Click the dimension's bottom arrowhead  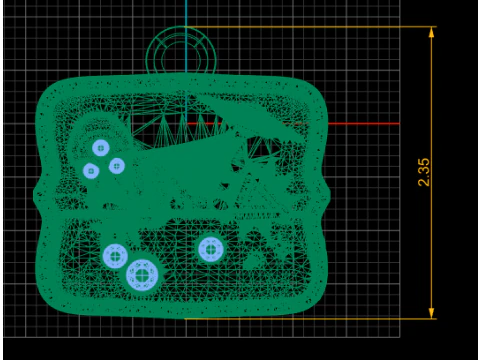(x=432, y=313)
